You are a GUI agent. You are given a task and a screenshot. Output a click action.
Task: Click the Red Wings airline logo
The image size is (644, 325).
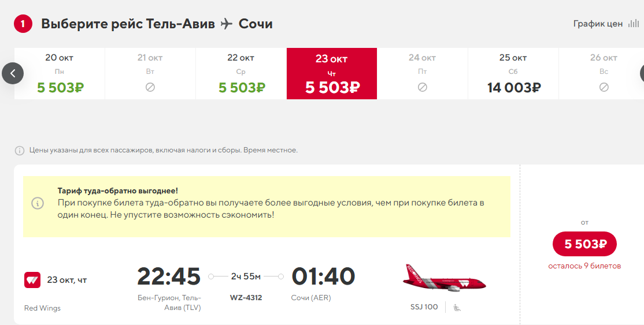(32, 280)
